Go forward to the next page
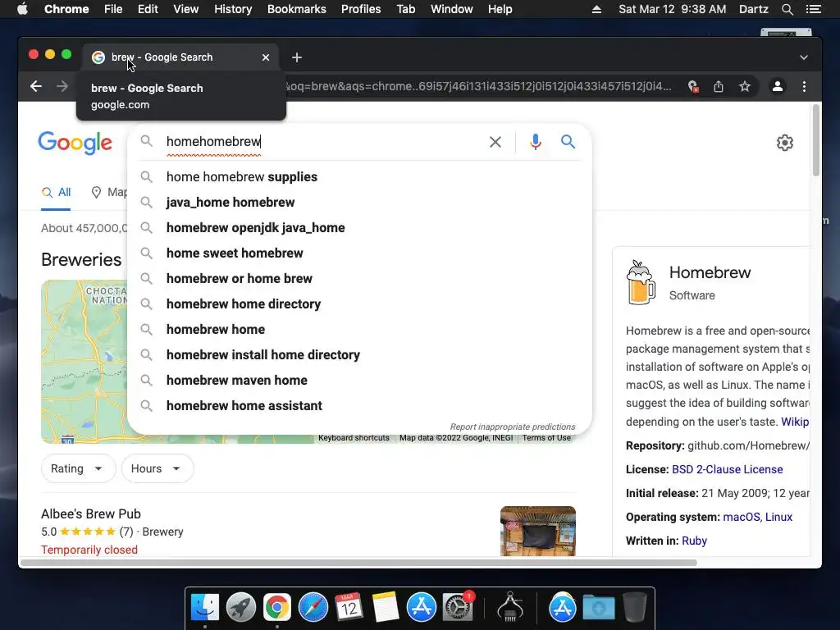This screenshot has width=840, height=630. pos(62,86)
